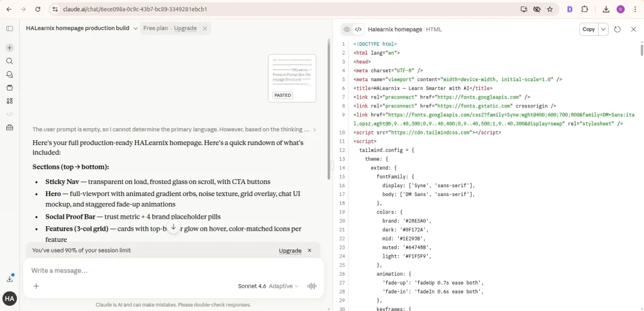Open the HA user account avatar
644x311 pixels.
pos(9,298)
